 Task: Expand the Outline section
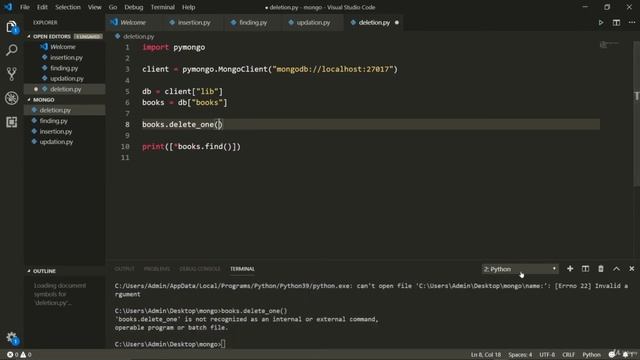click(x=44, y=271)
